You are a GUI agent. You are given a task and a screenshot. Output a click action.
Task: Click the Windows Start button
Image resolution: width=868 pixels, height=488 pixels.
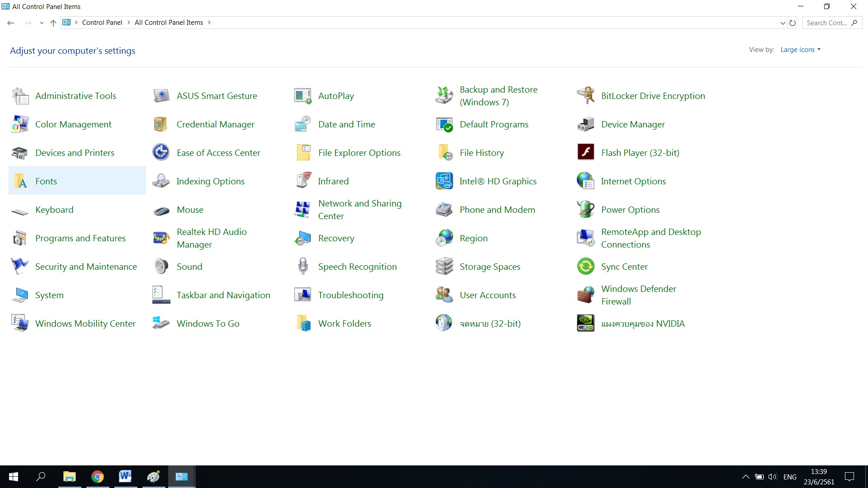pyautogui.click(x=14, y=477)
